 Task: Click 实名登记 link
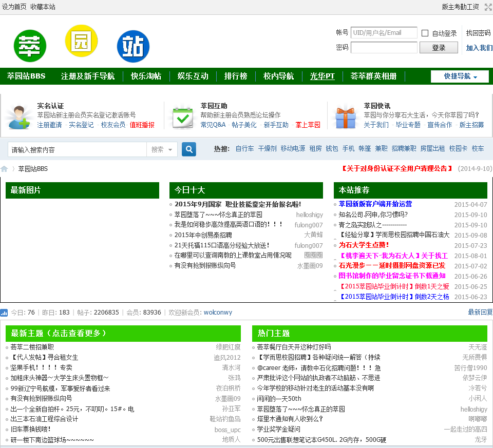[x=81, y=125]
